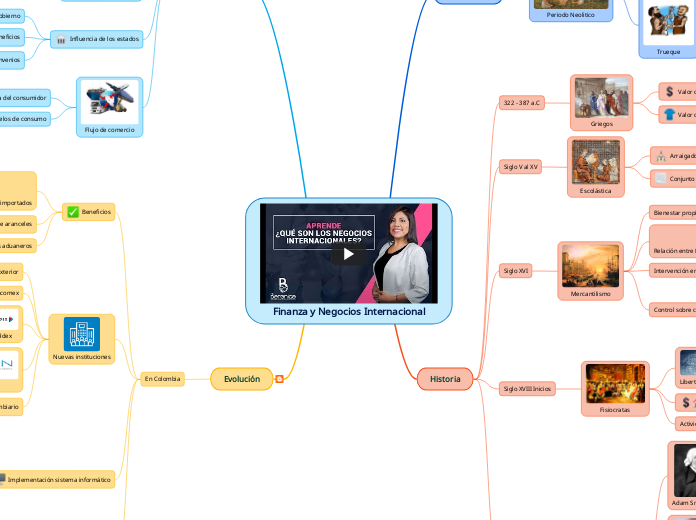Select the Bienestar node

coord(672,213)
